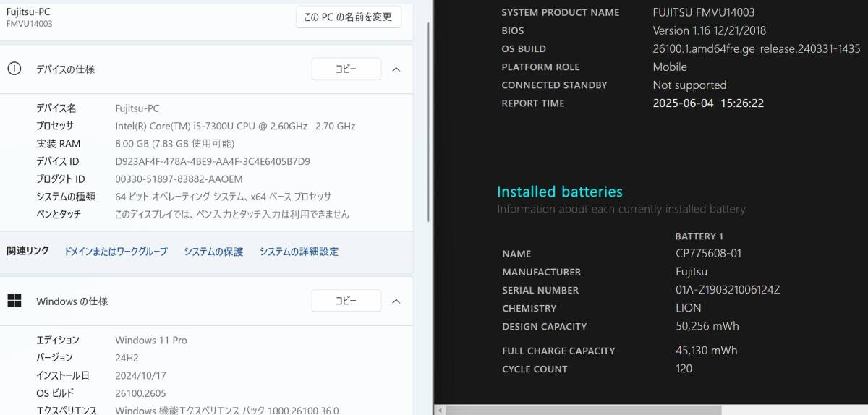Screen dimensions: 868x415
Task: Select the cycle count value 120
Action: [x=684, y=369]
